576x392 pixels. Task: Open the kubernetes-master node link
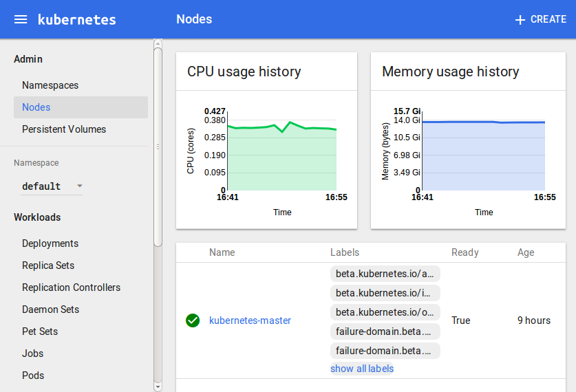click(x=250, y=320)
